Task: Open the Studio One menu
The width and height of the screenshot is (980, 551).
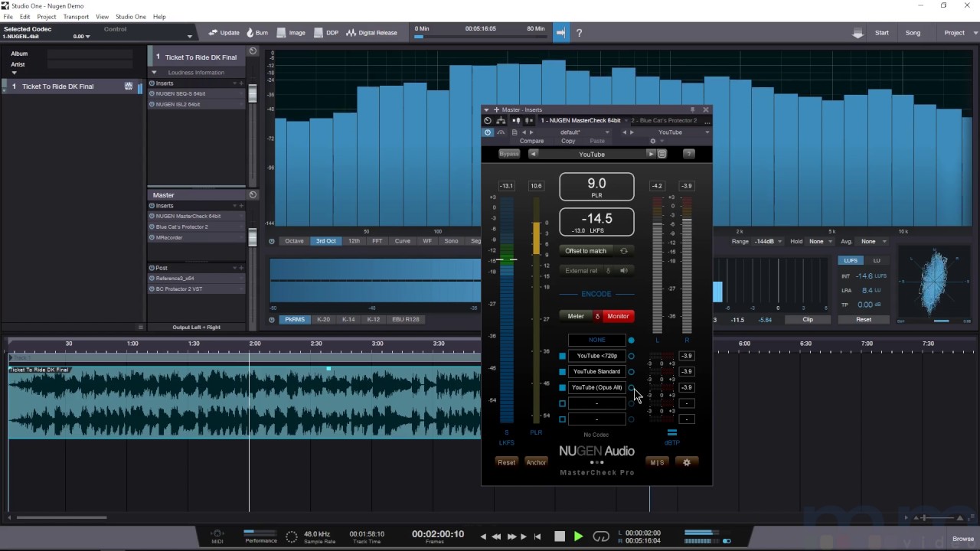Action: click(131, 17)
